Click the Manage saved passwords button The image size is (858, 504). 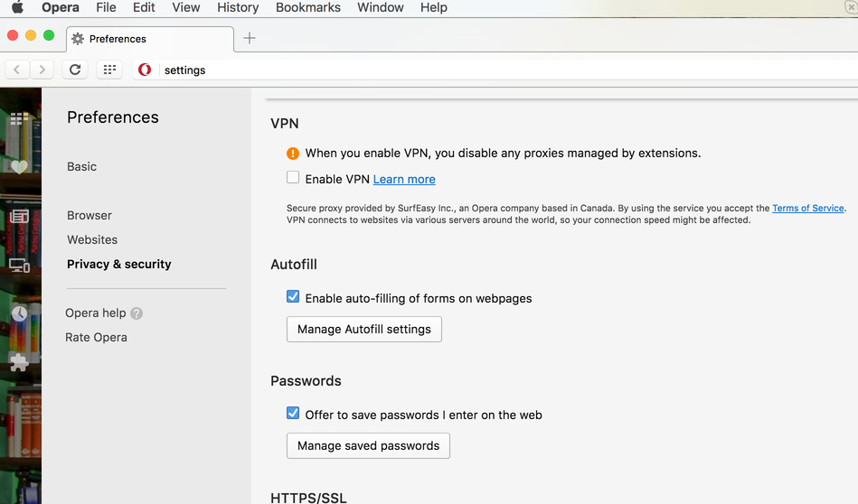click(x=368, y=445)
